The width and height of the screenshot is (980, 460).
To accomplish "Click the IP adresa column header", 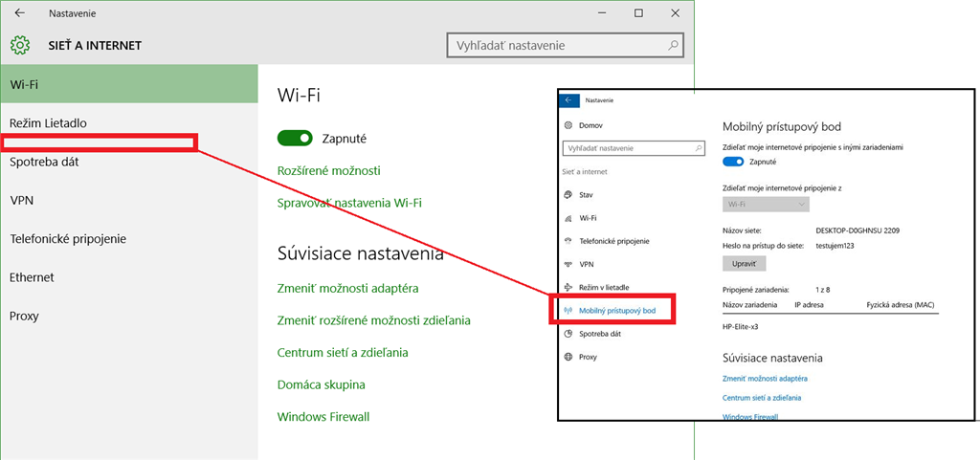I will click(809, 304).
